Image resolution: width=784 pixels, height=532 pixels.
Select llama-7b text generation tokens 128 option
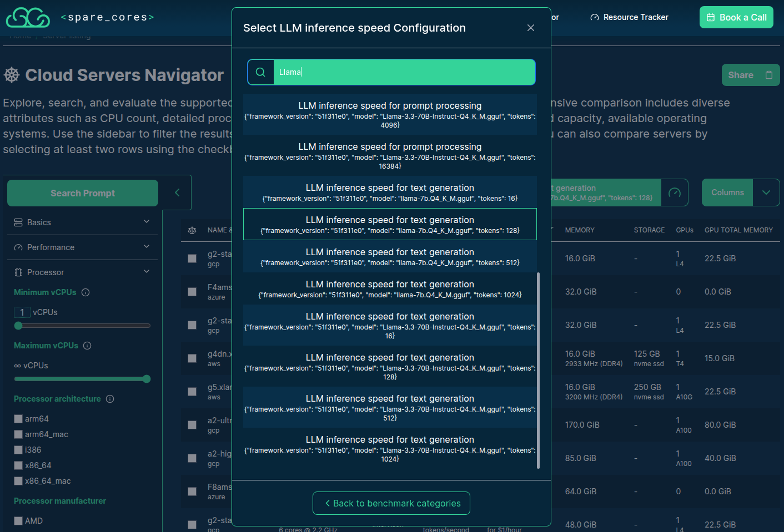390,225
